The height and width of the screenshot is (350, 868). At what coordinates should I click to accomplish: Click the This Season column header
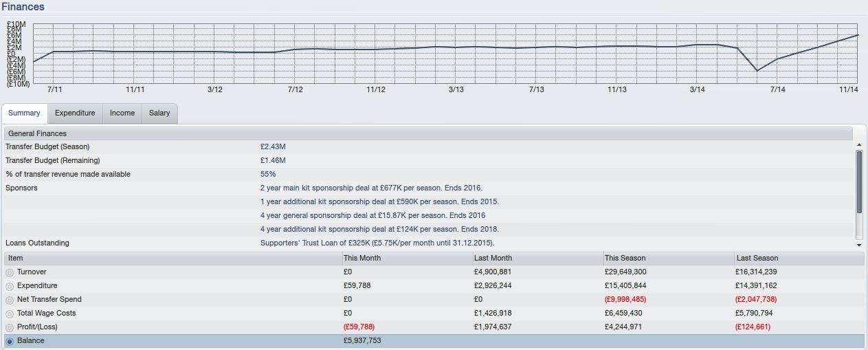[668, 258]
